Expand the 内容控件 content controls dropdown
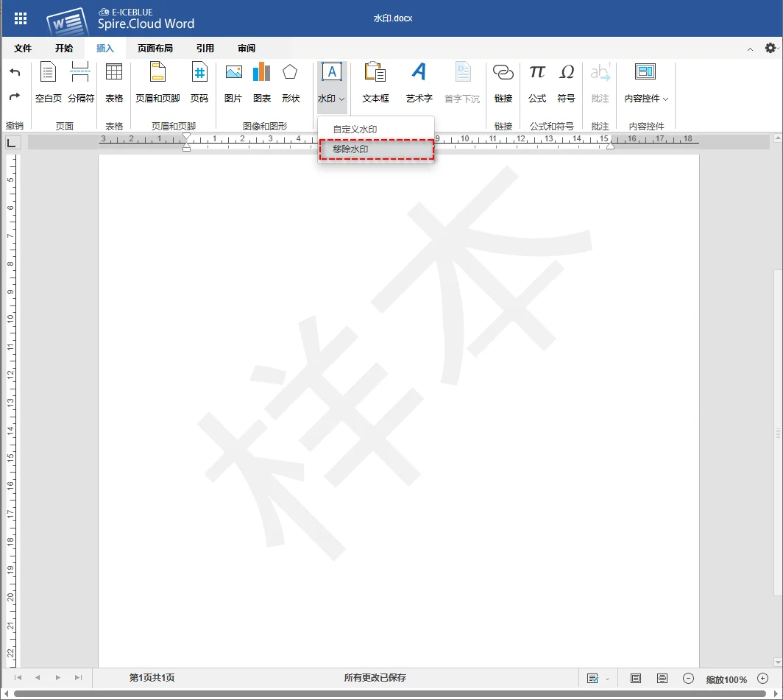The height and width of the screenshot is (700, 783). (646, 99)
